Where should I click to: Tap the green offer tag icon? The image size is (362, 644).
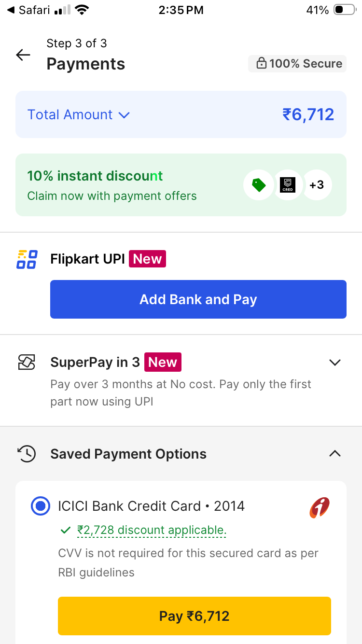259,185
